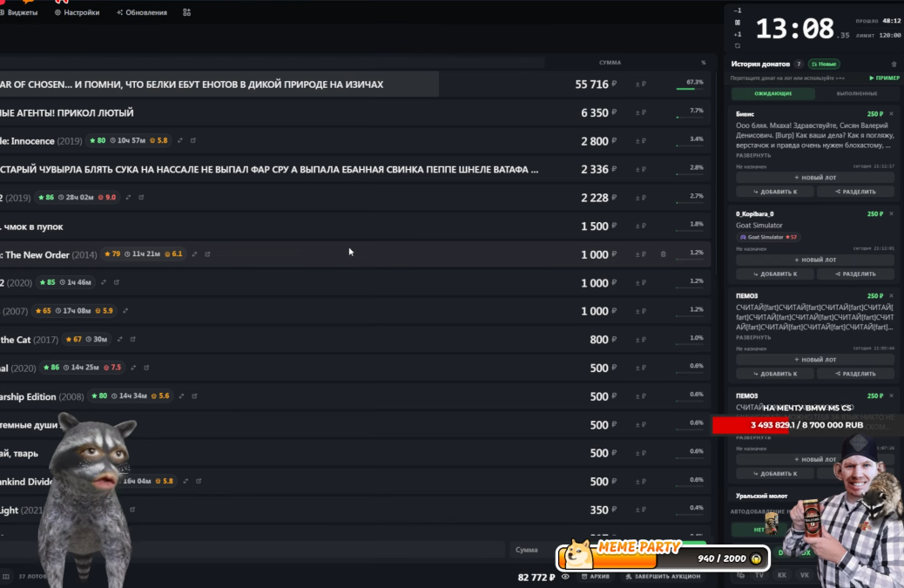Click the swap icon on the (2020) 1ч 46м lot

coord(103,282)
